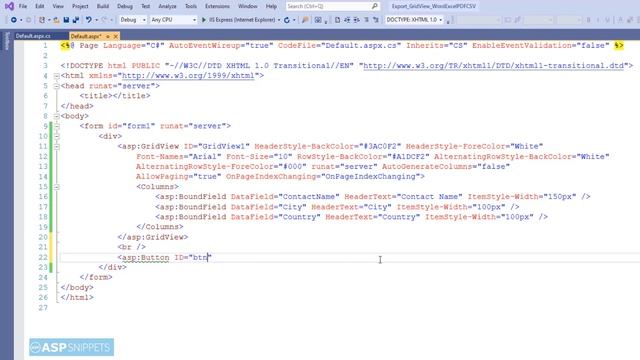Click the page icon after the toolbar separator

(337, 20)
